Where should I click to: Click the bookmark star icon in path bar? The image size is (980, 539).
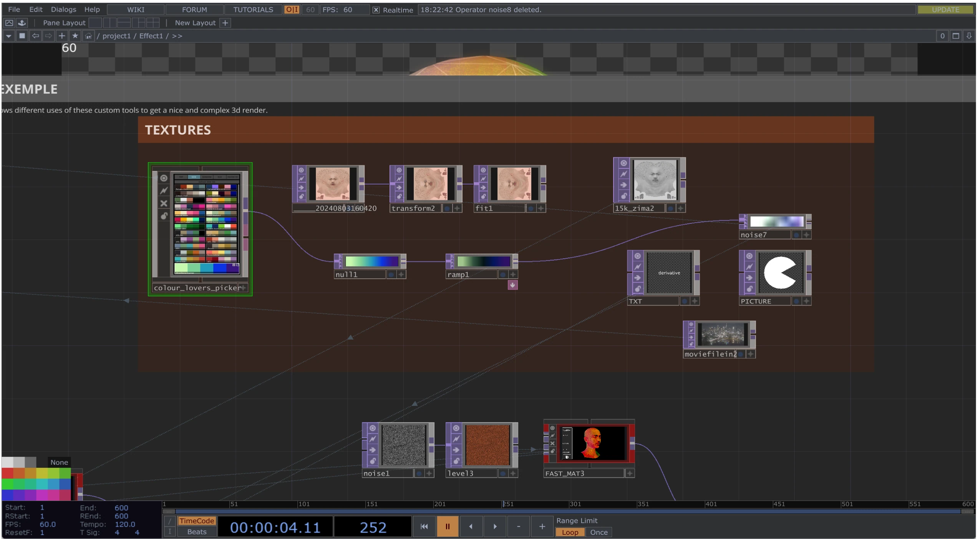pos(75,36)
